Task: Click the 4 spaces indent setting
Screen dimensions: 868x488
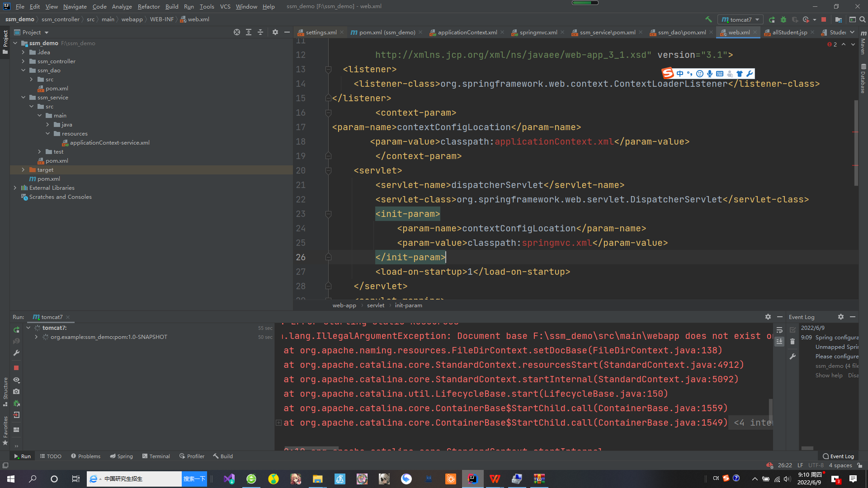Action: (840, 465)
